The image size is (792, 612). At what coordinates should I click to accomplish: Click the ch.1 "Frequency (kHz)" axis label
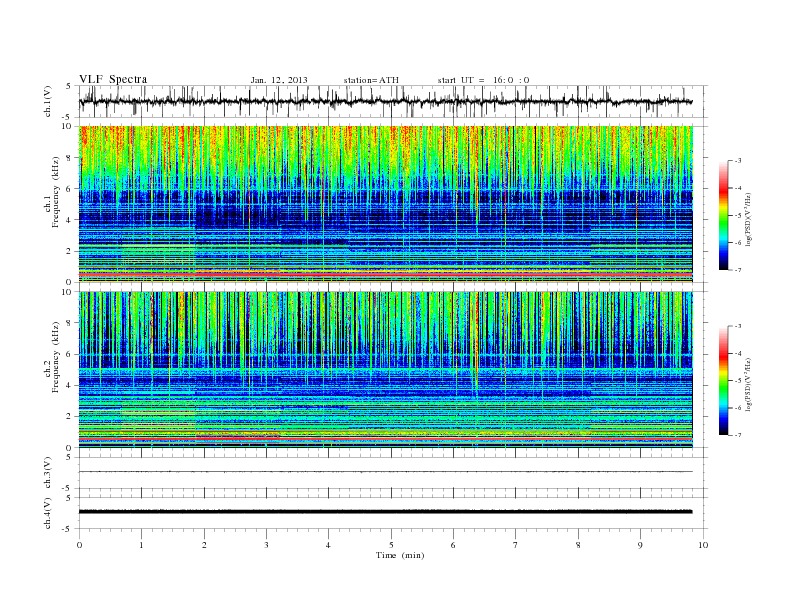(56, 192)
